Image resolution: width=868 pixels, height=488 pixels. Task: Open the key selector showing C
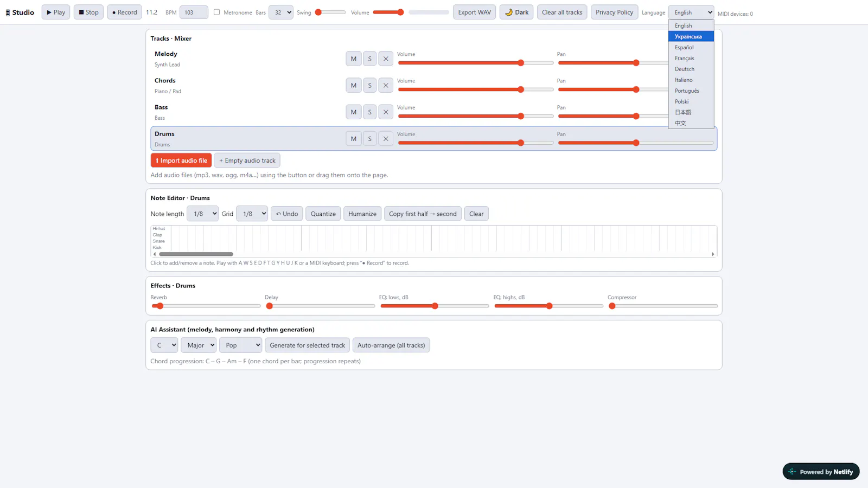164,345
